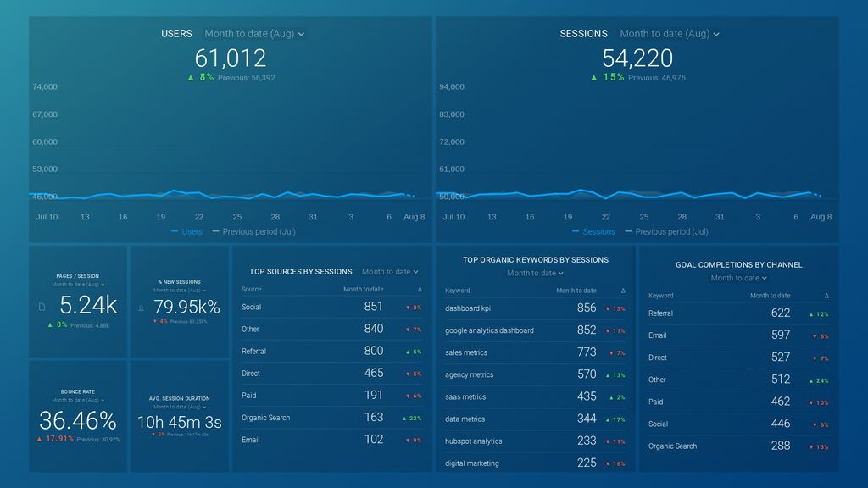Click the 10h 45m 3s duration value

[x=180, y=422]
